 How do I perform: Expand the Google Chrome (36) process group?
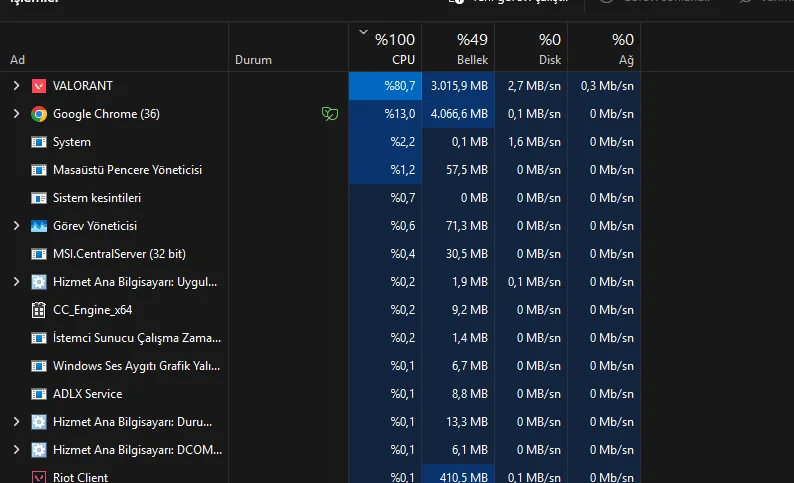pyautogui.click(x=16, y=114)
